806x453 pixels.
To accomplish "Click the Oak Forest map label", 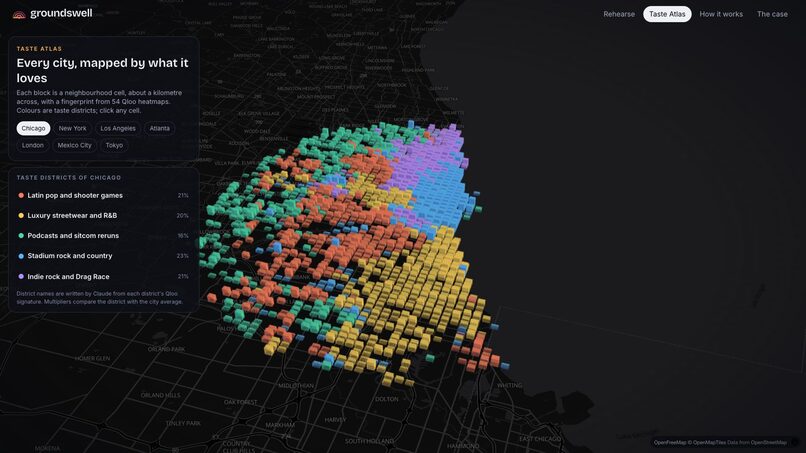I will [241, 402].
